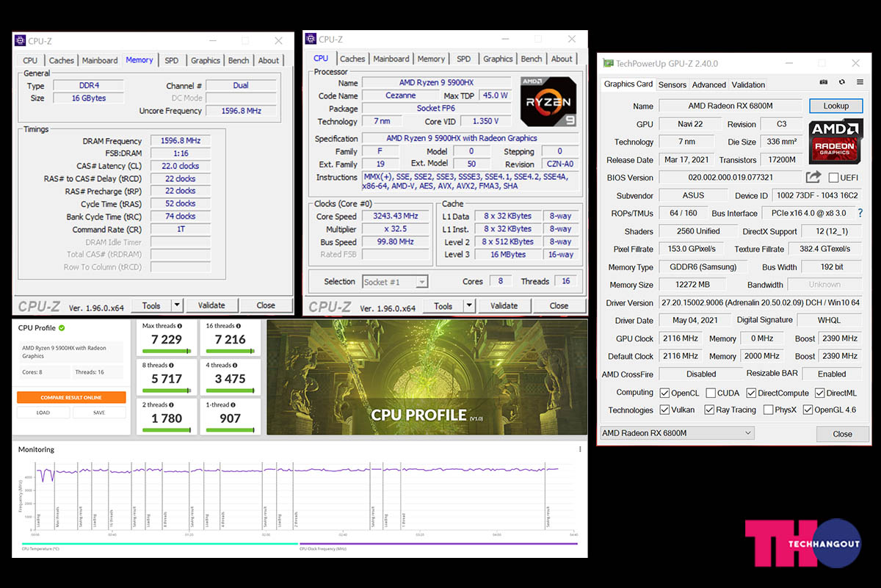This screenshot has height=588, width=881.
Task: Click 8 threads score progress bar
Action: [167, 391]
